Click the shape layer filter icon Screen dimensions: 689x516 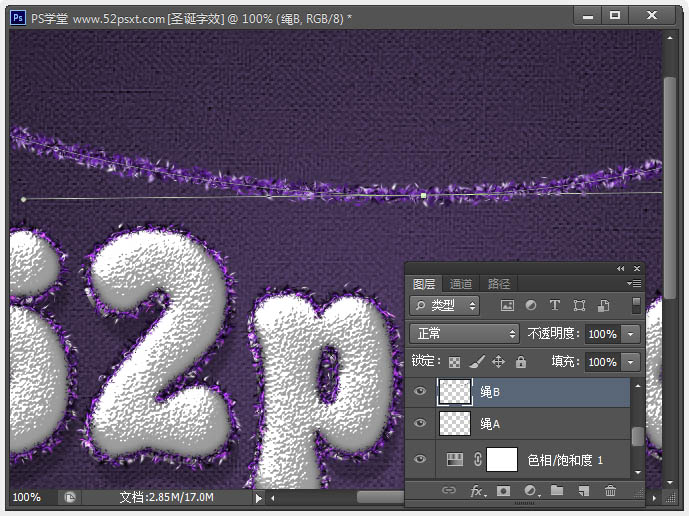pyautogui.click(x=579, y=305)
